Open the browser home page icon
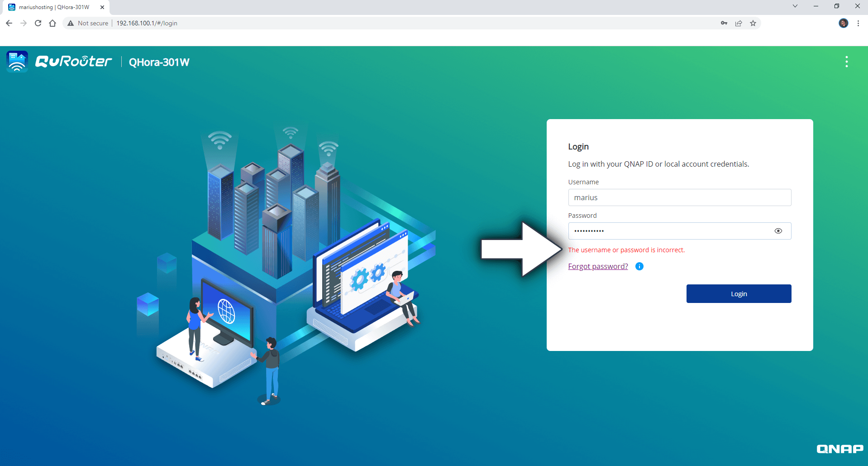 click(52, 23)
